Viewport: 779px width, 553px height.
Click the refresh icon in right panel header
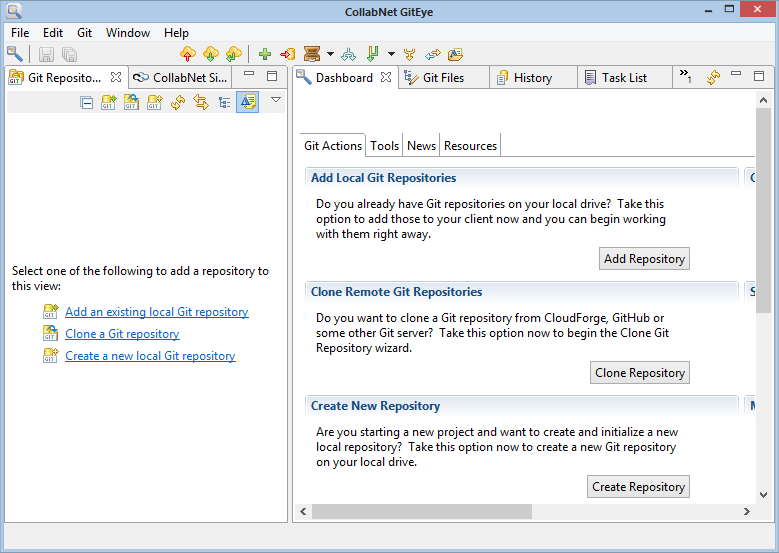tap(713, 78)
